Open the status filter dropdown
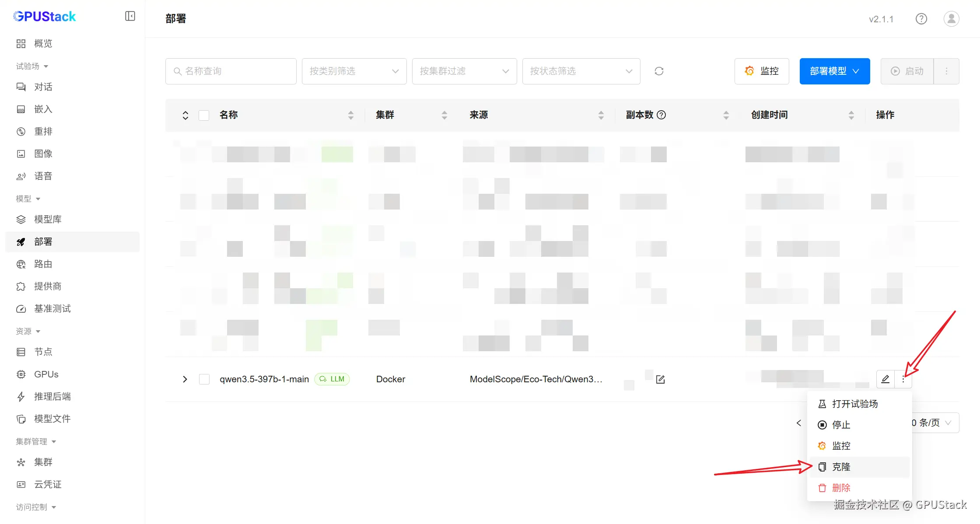The image size is (980, 524). point(581,71)
